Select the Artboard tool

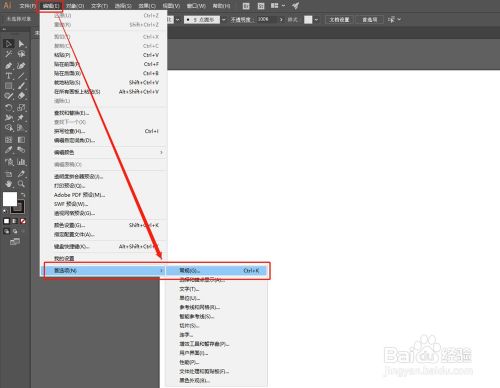coord(9,174)
